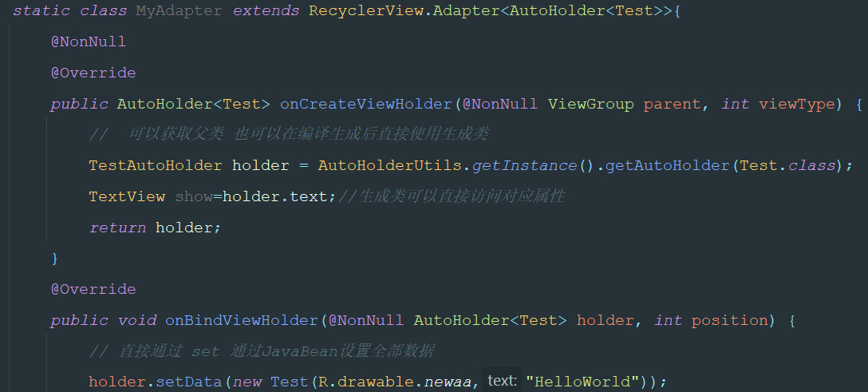Click the 'void' keyword

tap(136, 320)
